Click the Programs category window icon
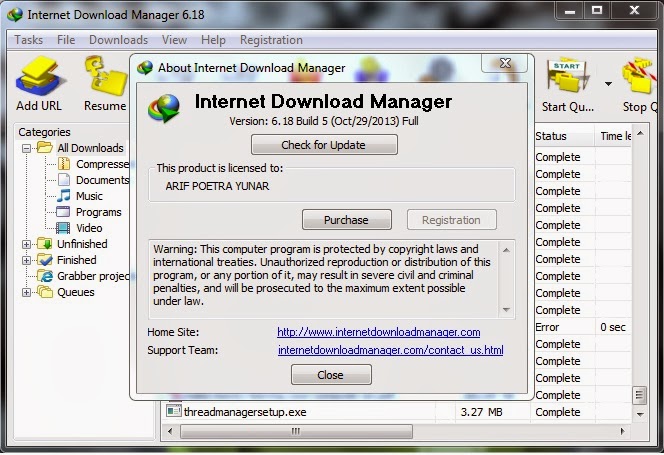Image resolution: width=664 pixels, height=455 pixels. 63,211
